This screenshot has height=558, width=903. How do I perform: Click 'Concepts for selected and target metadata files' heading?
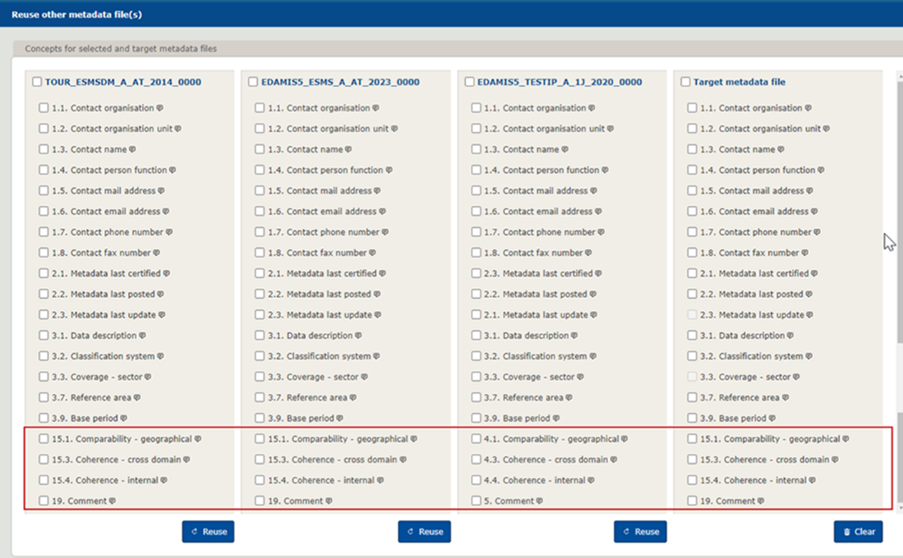pos(121,48)
